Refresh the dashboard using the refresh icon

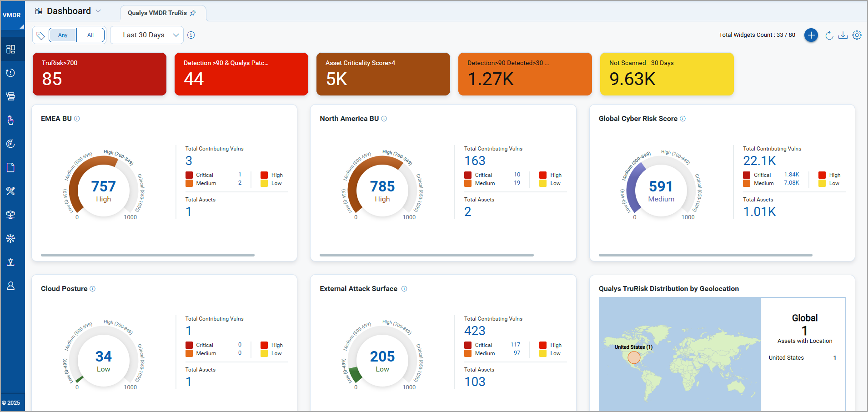tap(829, 35)
